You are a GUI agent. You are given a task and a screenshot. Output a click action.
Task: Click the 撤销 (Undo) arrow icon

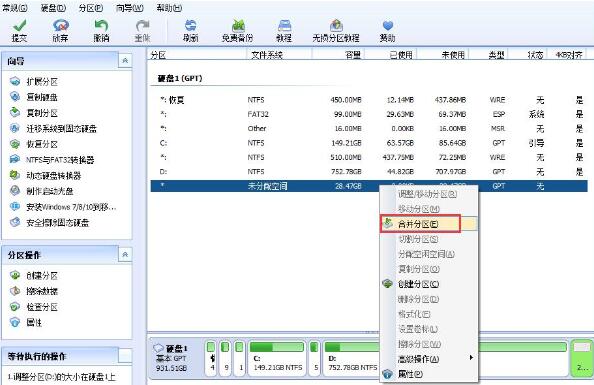point(101,25)
